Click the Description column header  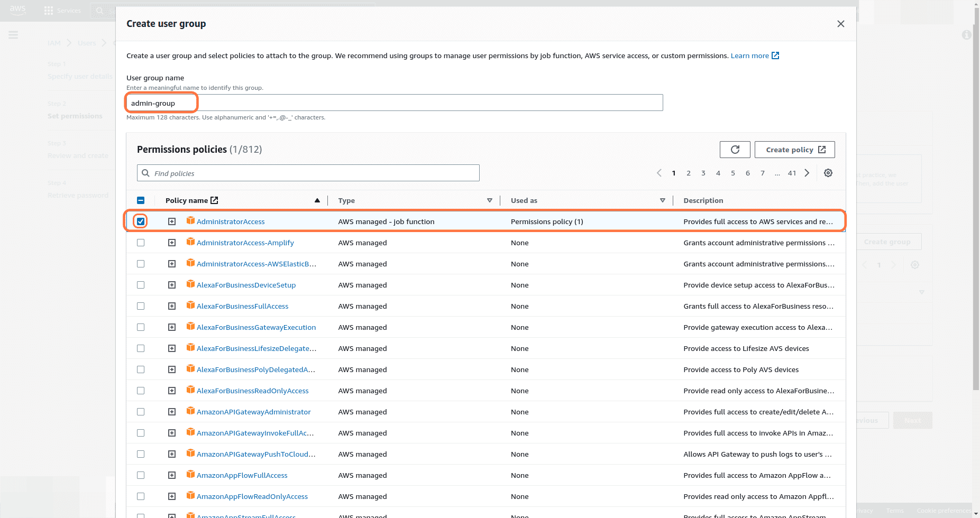[x=703, y=200]
